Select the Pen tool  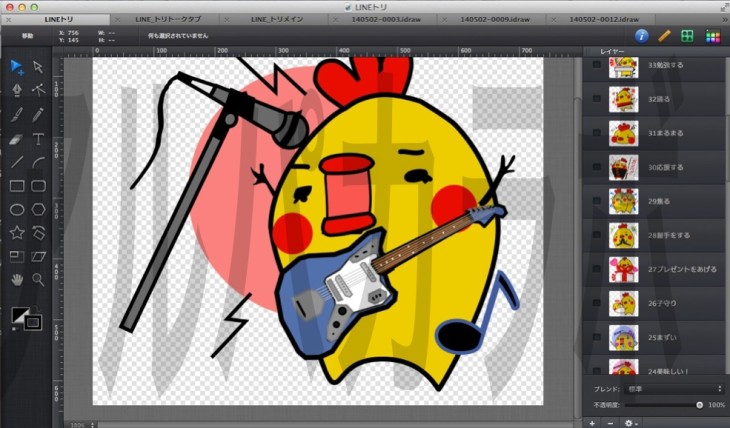pyautogui.click(x=17, y=89)
